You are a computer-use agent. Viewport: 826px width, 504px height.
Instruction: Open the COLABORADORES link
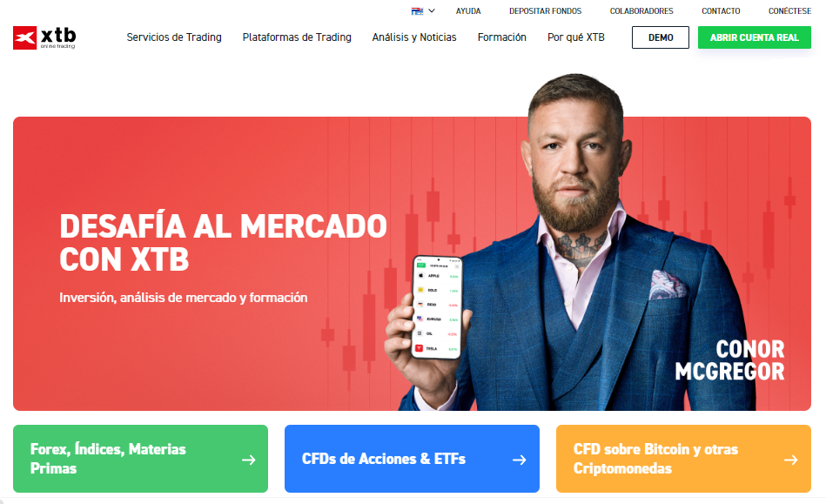tap(641, 11)
